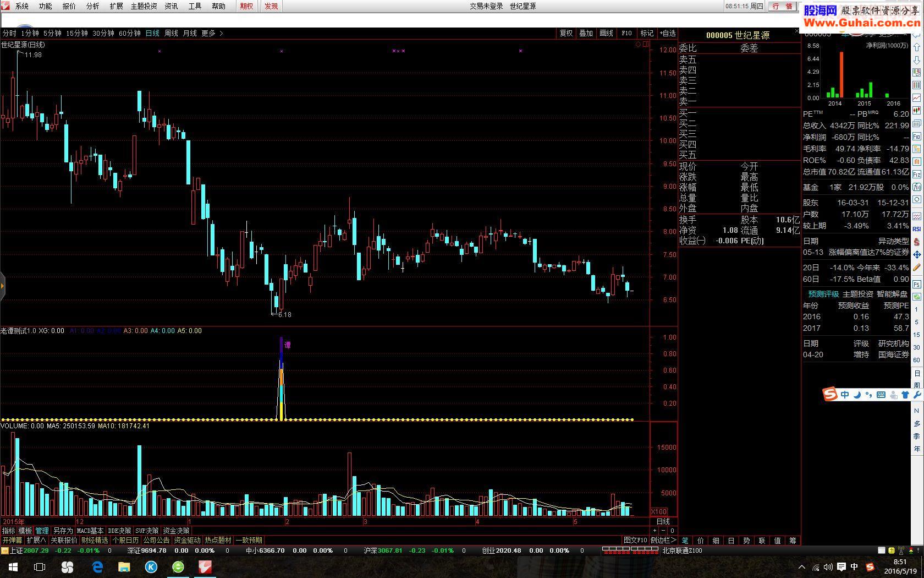Switch chart to 15分钟 period
The height and width of the screenshot is (578, 924).
coord(77,34)
